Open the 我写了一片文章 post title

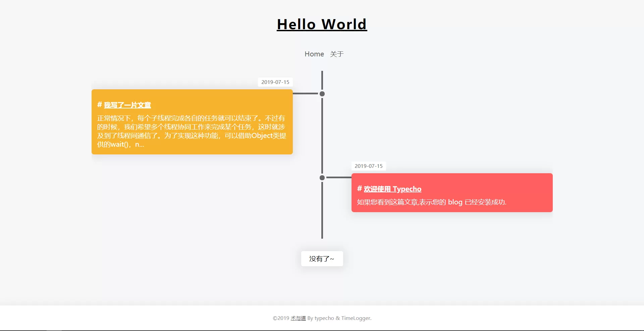click(x=127, y=105)
